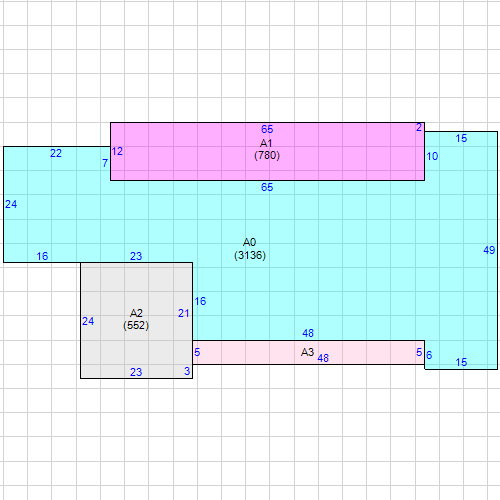The height and width of the screenshot is (500, 500).
Task: Click the 21 dimension inside A2's right edge
Action: (x=183, y=313)
